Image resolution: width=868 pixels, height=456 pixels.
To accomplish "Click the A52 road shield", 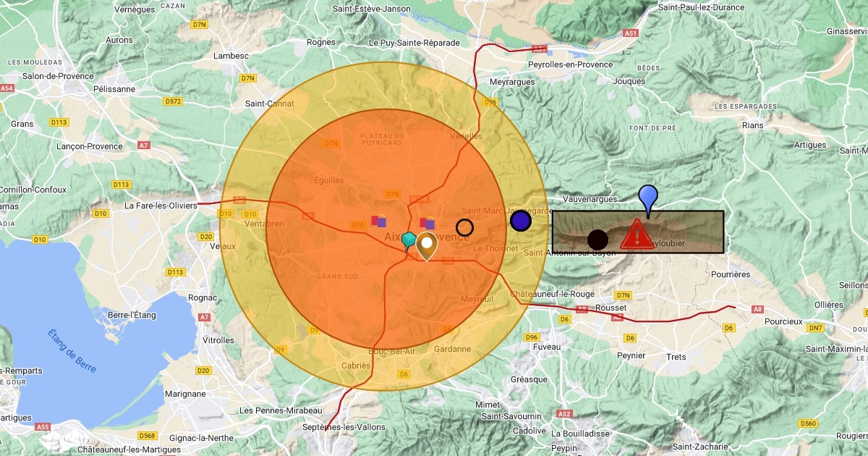I will tap(564, 414).
